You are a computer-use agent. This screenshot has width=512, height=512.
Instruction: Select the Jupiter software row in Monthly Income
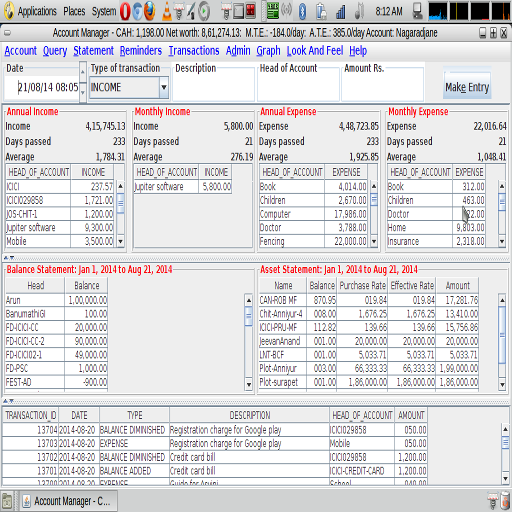click(183, 187)
